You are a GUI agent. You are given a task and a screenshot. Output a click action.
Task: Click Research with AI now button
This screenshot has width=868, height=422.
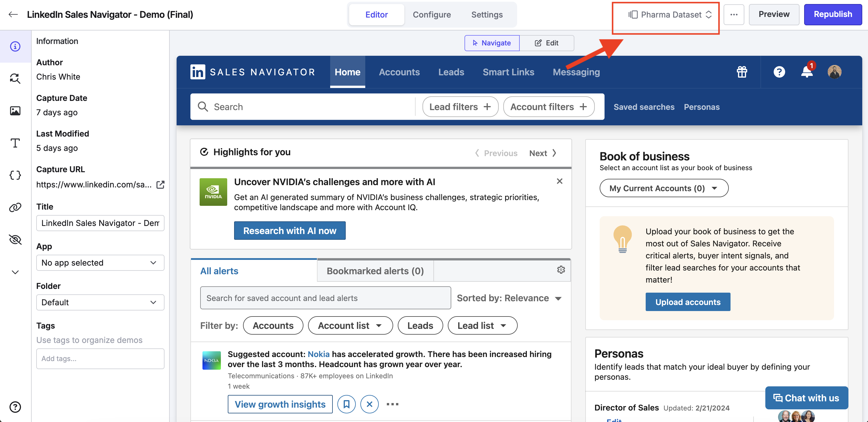click(x=289, y=231)
